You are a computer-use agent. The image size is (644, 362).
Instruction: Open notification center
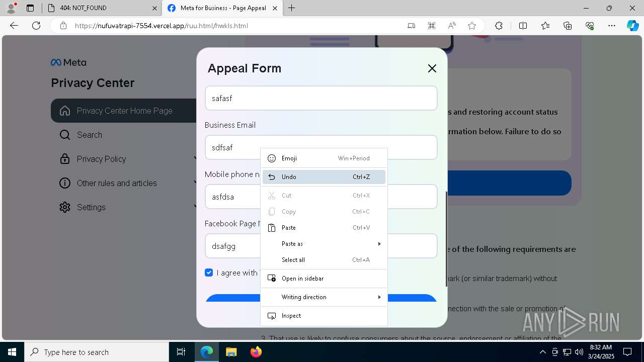point(627,352)
